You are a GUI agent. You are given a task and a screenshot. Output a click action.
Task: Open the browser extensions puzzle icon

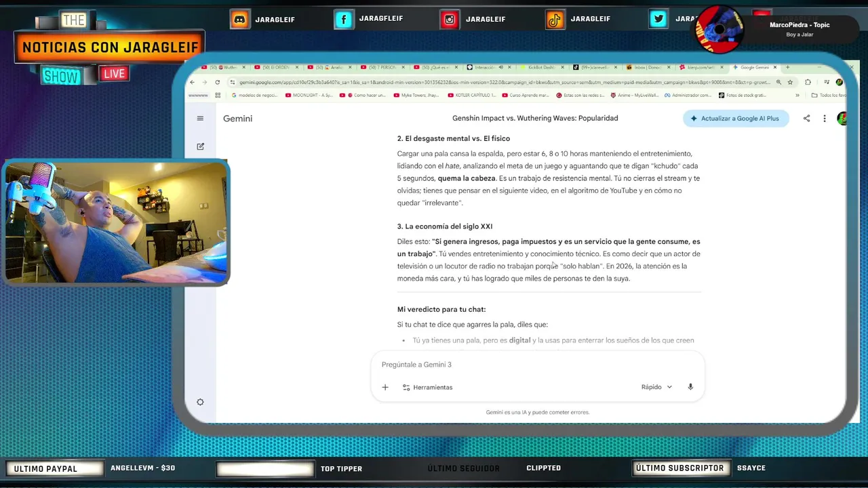pos(808,82)
